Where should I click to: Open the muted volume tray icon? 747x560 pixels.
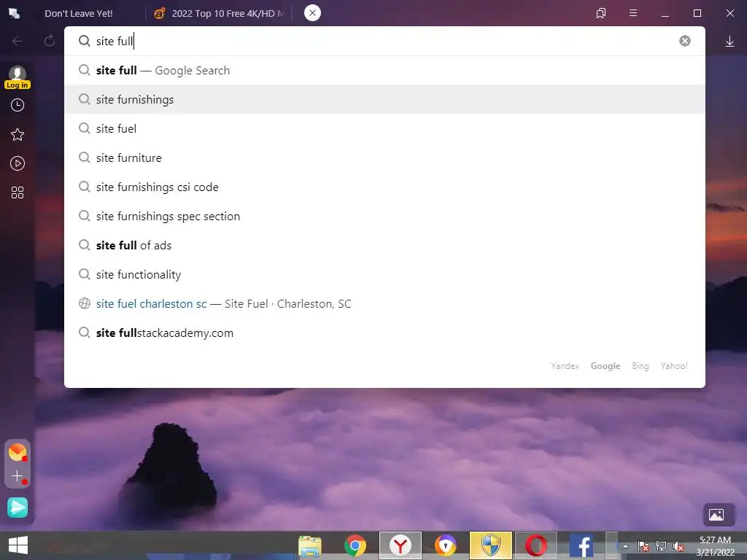click(678, 546)
